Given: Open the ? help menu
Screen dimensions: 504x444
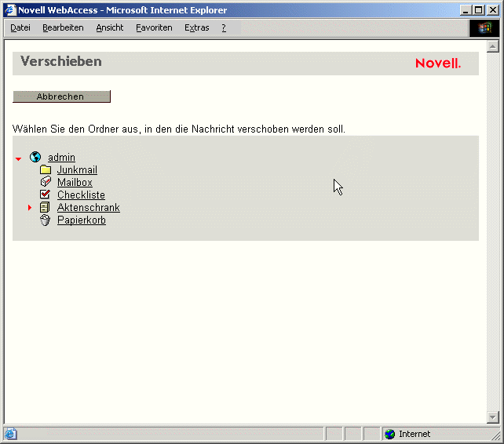Looking at the screenshot, I should point(224,28).
